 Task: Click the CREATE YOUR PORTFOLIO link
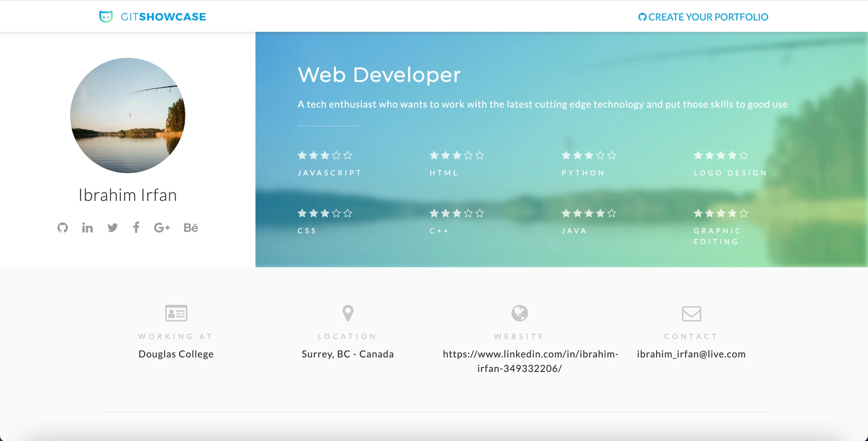click(x=708, y=17)
